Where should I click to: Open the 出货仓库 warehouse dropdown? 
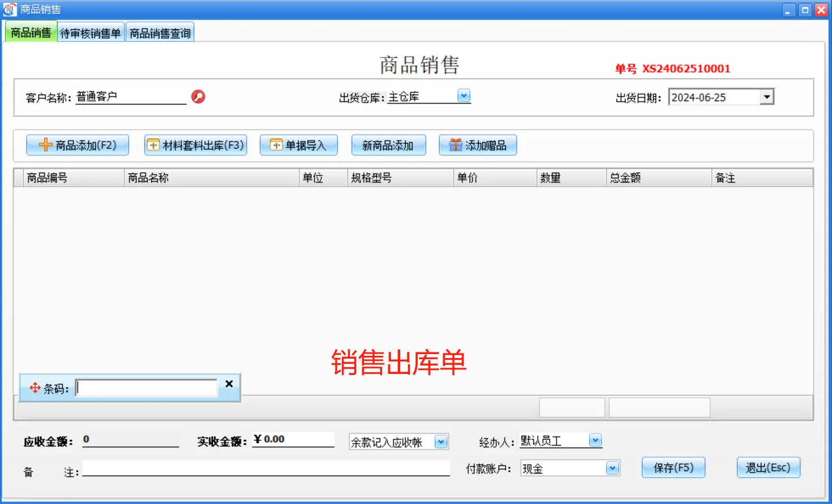tap(464, 96)
